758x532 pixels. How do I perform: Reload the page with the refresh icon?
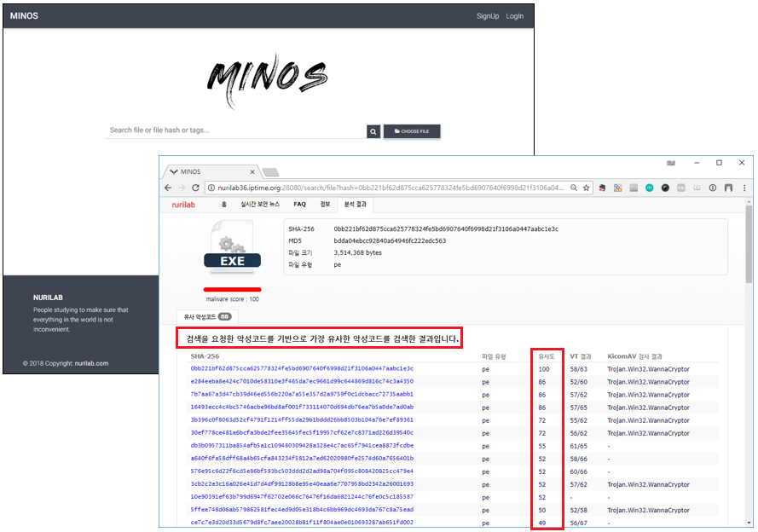tap(195, 188)
